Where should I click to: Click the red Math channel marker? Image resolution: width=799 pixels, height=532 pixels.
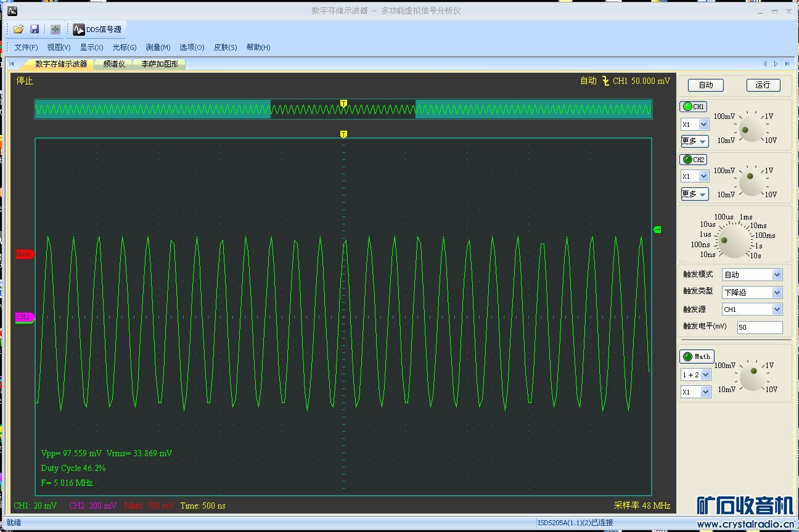click(24, 254)
